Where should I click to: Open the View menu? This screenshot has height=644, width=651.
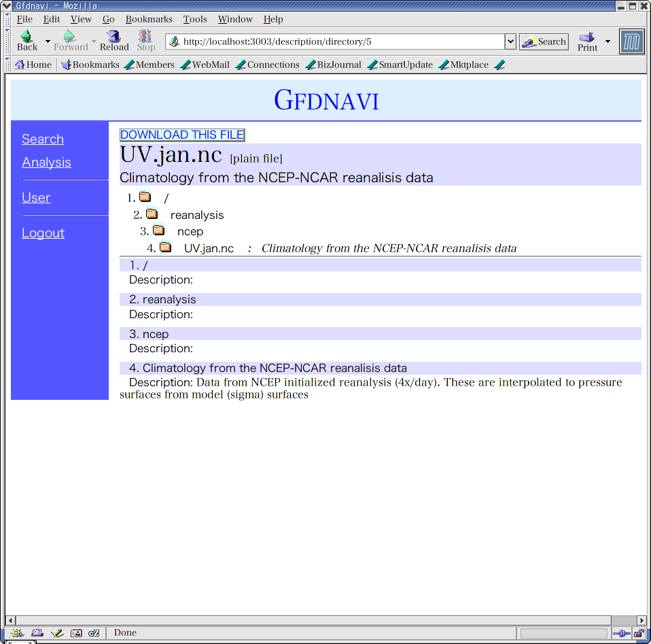pyautogui.click(x=81, y=19)
